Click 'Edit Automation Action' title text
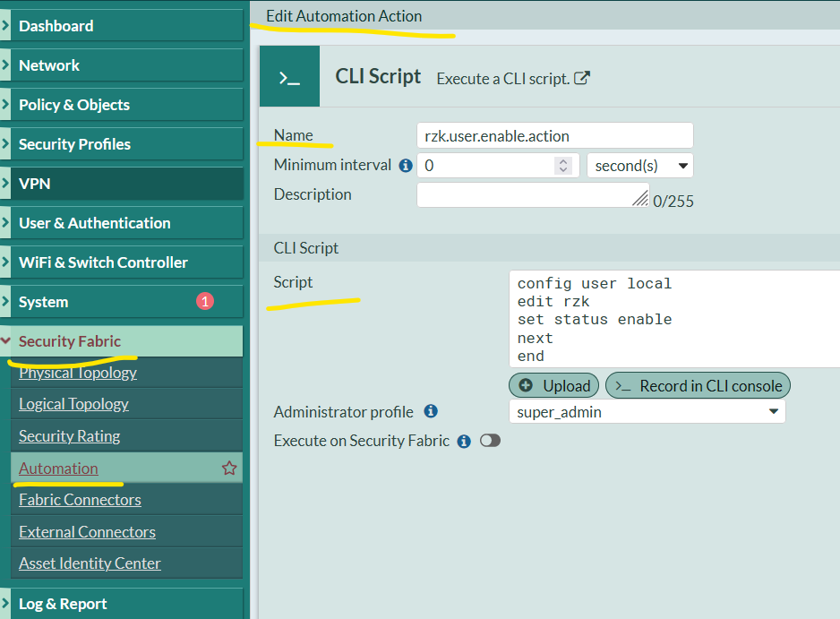The height and width of the screenshot is (619, 840). pos(344,16)
